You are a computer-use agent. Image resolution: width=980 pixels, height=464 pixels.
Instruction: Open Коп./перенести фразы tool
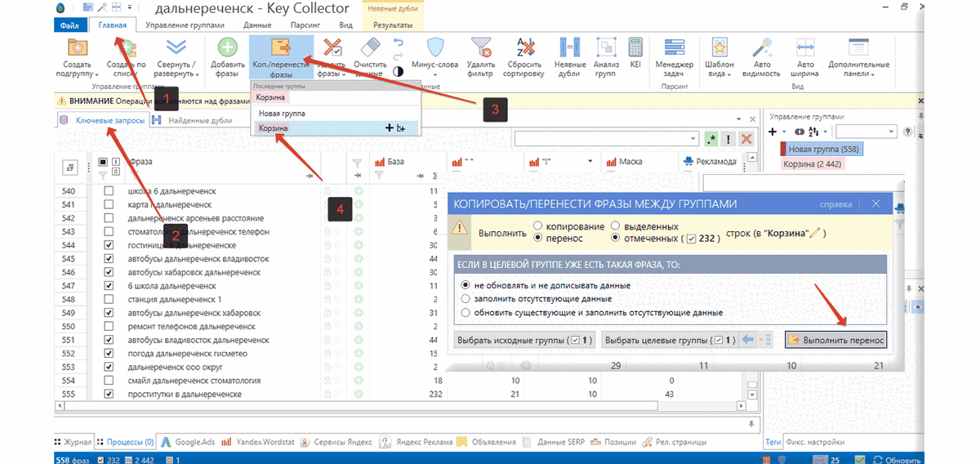pyautogui.click(x=281, y=57)
